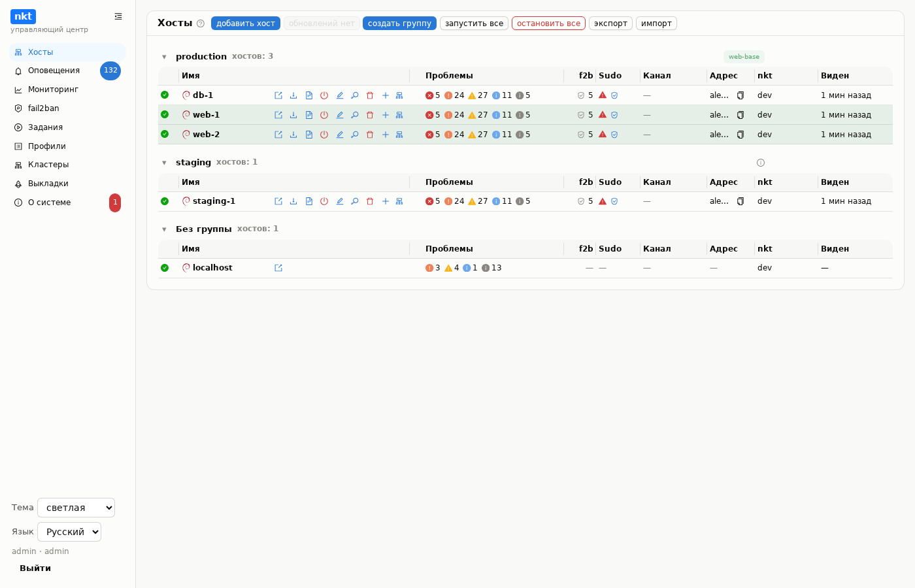Screen dimensions: 915x588
Task: Click the cluster icon in db-1 row
Action: coord(399,95)
